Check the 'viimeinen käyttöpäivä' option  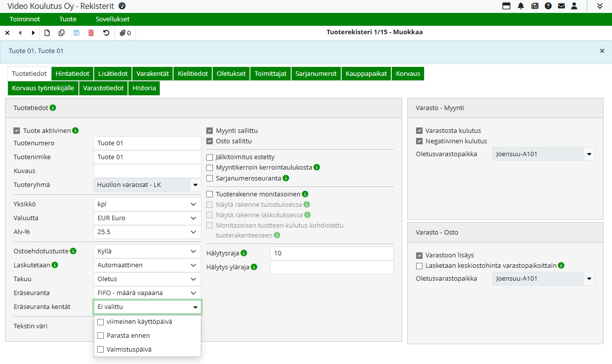(101, 322)
